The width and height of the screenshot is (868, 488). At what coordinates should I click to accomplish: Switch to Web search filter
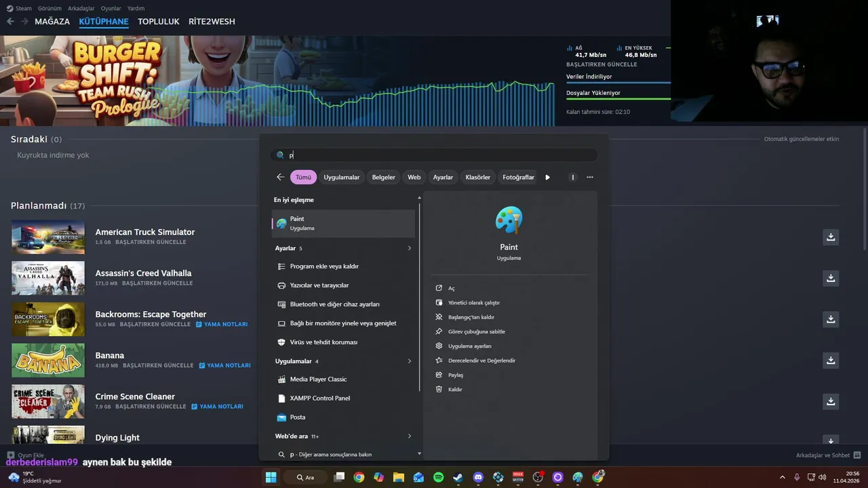pyautogui.click(x=414, y=177)
